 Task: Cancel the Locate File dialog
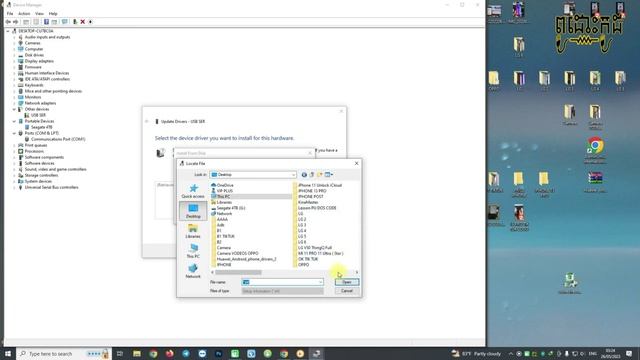pyautogui.click(x=347, y=291)
